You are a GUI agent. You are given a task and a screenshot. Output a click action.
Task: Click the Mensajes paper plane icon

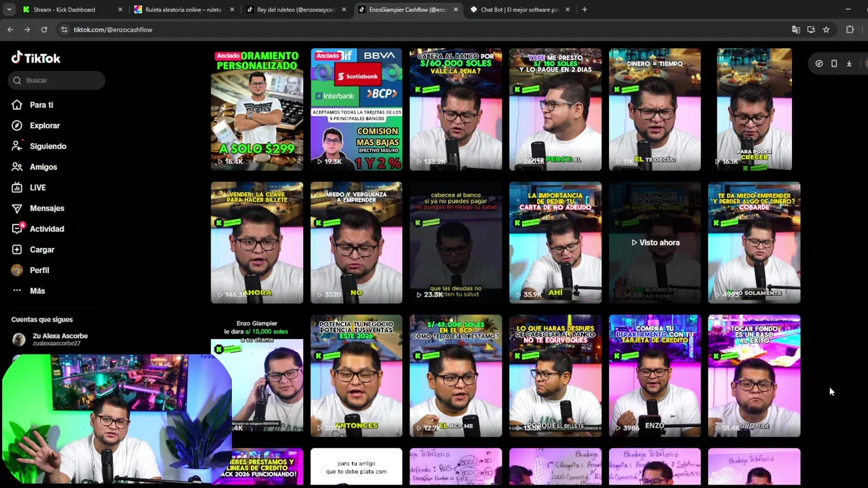tap(17, 208)
